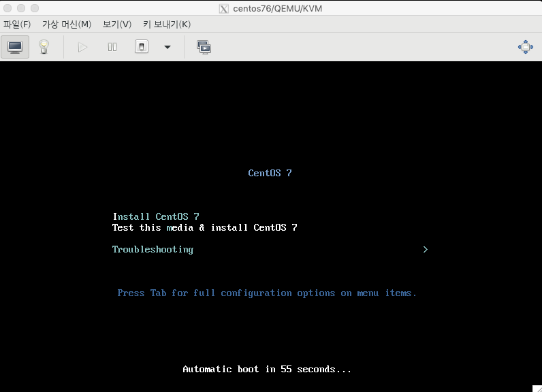The height and width of the screenshot is (392, 542).
Task: Select Test this media & install entry
Action: [205, 227]
